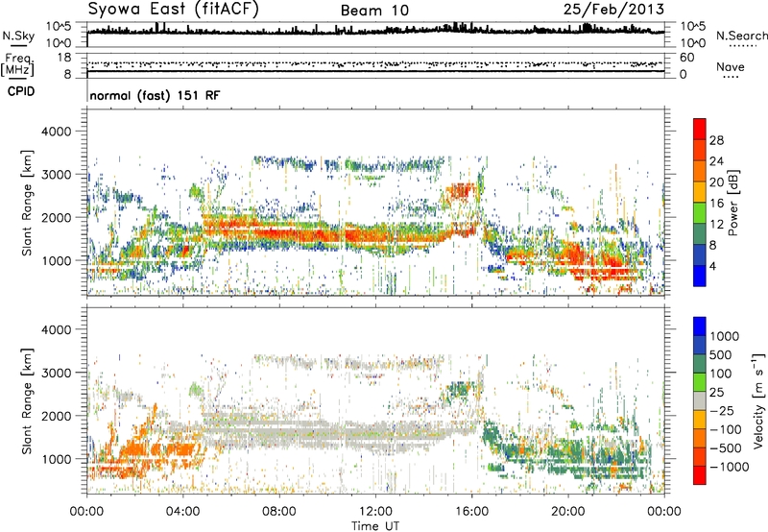
Task: Click the red top segment of the power colorbar
Action: coord(700,129)
